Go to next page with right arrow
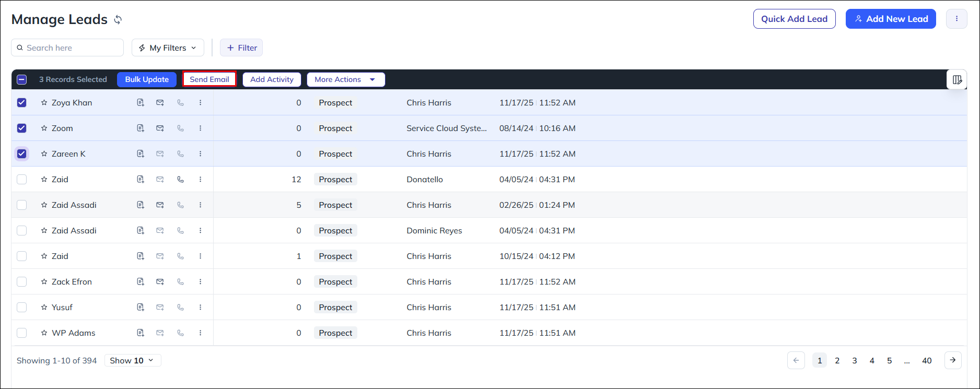The image size is (980, 389). [953, 360]
